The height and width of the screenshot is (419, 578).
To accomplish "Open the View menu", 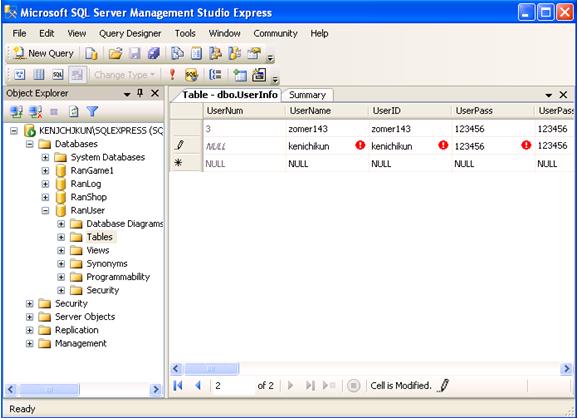I will 77,34.
